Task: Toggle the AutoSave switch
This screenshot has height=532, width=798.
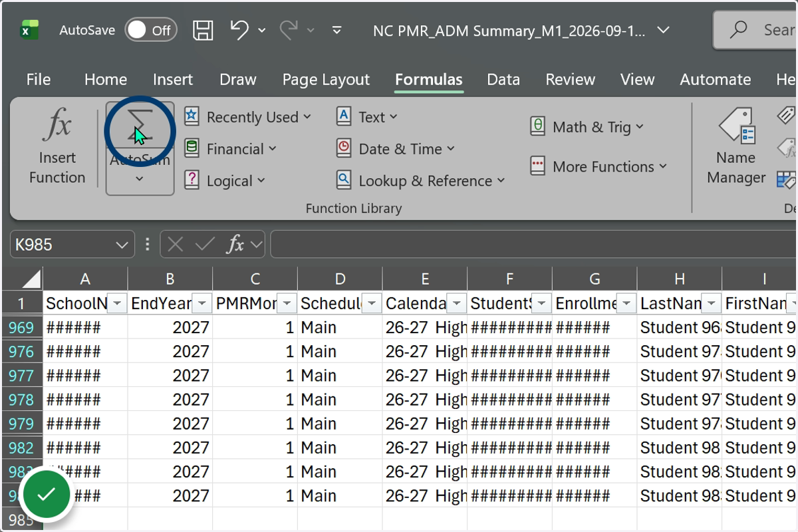Action: point(151,30)
